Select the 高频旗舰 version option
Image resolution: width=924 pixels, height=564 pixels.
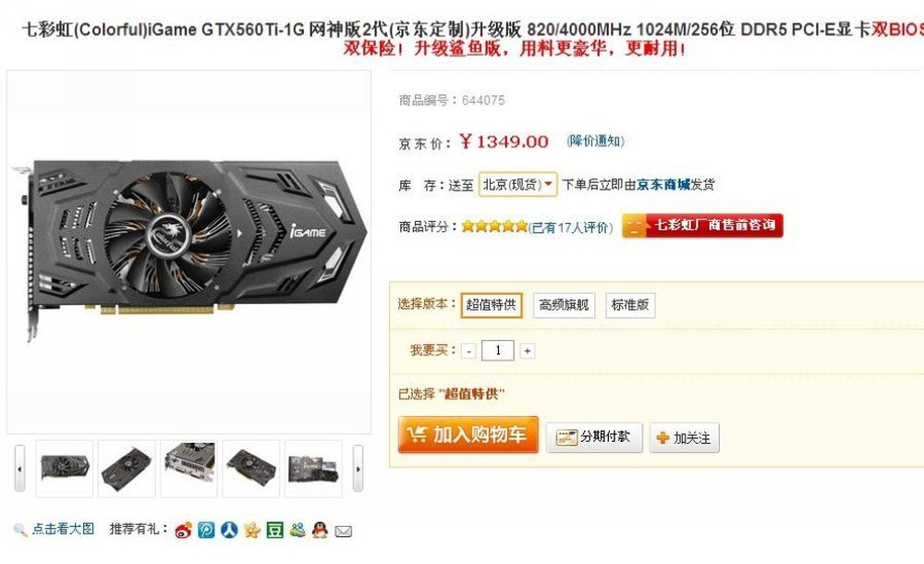564,305
